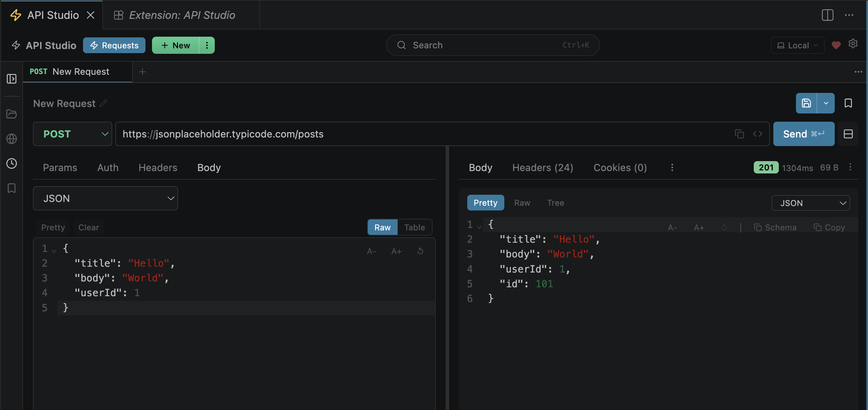Open code snippet via angle brackets icon
Screen dimensions: 868x410
click(758, 134)
